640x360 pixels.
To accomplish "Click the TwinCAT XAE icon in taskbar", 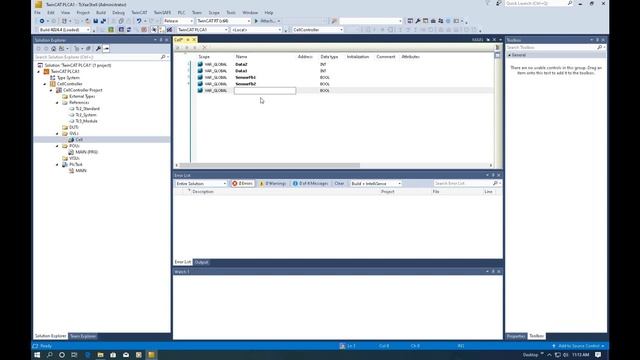I will coord(151,355).
